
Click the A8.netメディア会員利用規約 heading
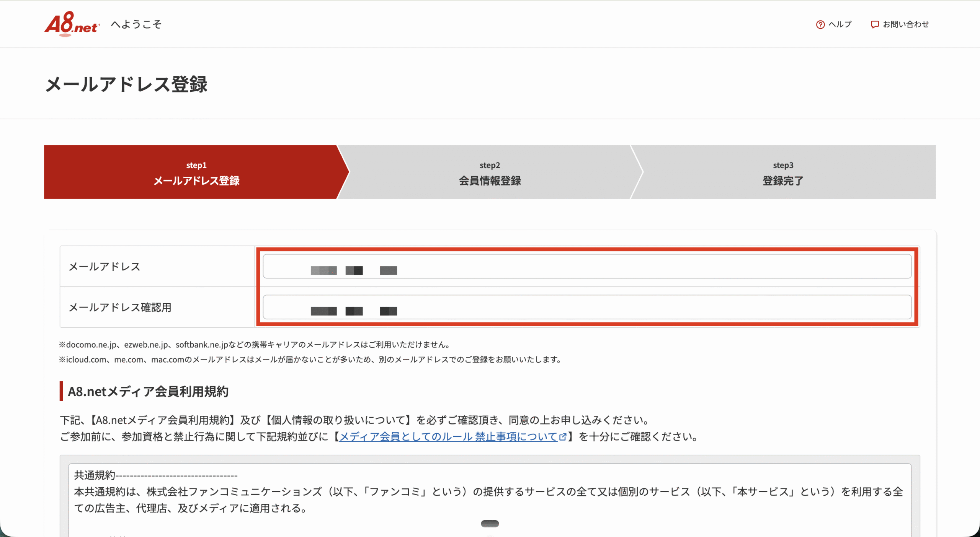coord(148,391)
